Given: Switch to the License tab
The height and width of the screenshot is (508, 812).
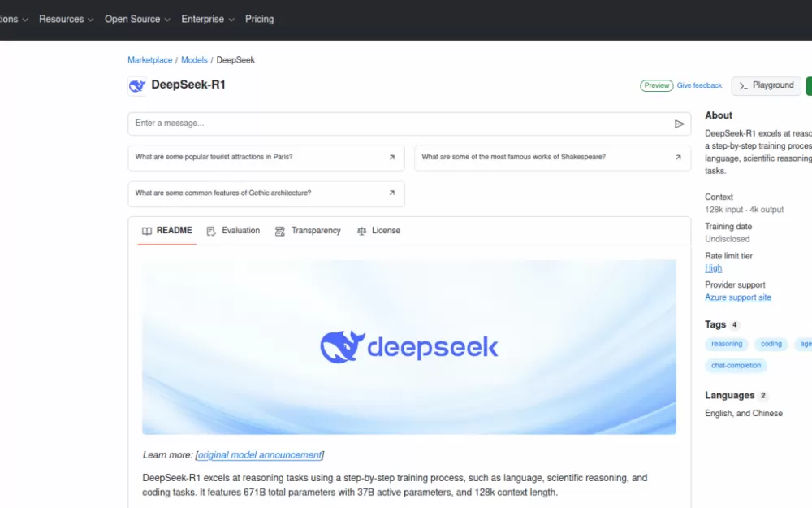Looking at the screenshot, I should pos(378,231).
